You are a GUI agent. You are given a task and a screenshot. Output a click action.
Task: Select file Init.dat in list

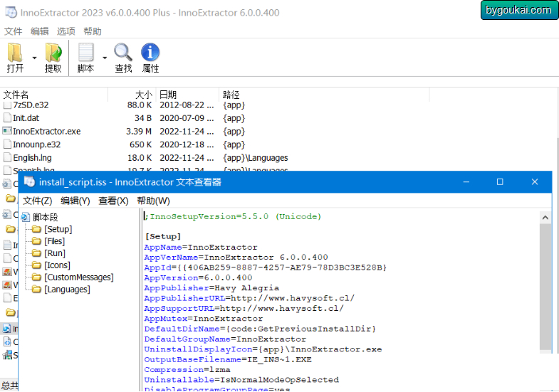point(26,118)
